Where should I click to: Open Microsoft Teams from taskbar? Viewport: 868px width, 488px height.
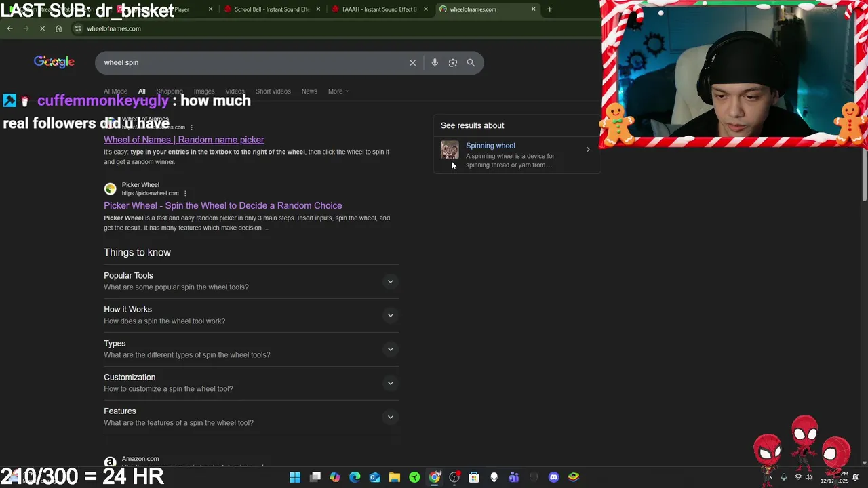[514, 477]
